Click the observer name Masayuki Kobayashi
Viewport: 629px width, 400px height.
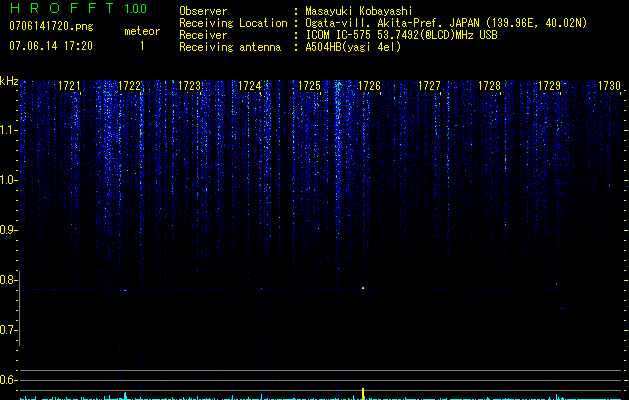tap(359, 11)
